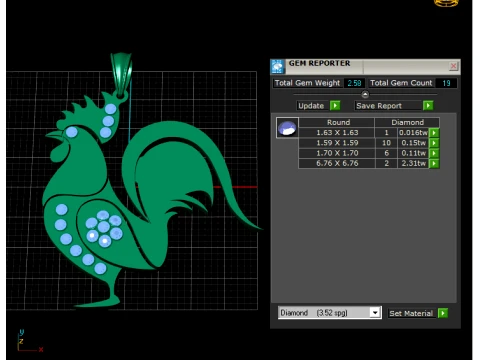Viewport: 480px width, 360px height.
Task: Select the 1.59 X 1.59 size cell
Action: [x=337, y=143]
